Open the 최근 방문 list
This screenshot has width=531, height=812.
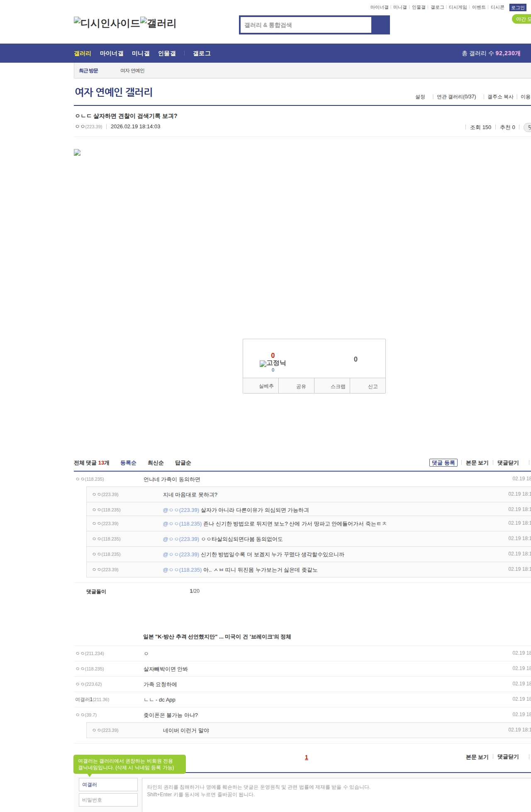click(88, 71)
